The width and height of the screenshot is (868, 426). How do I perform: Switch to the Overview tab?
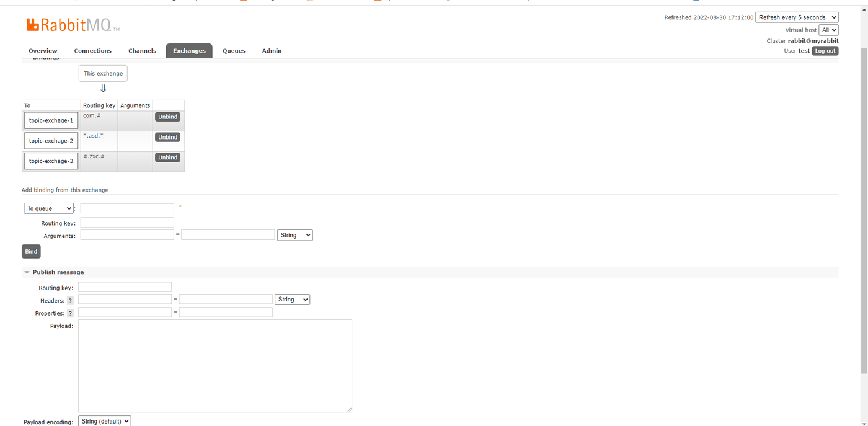click(x=43, y=51)
